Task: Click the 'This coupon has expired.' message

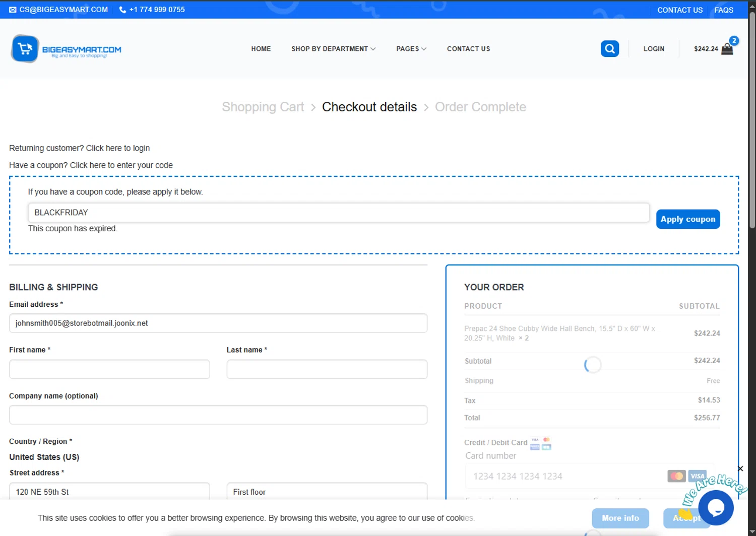Action: pyautogui.click(x=73, y=229)
